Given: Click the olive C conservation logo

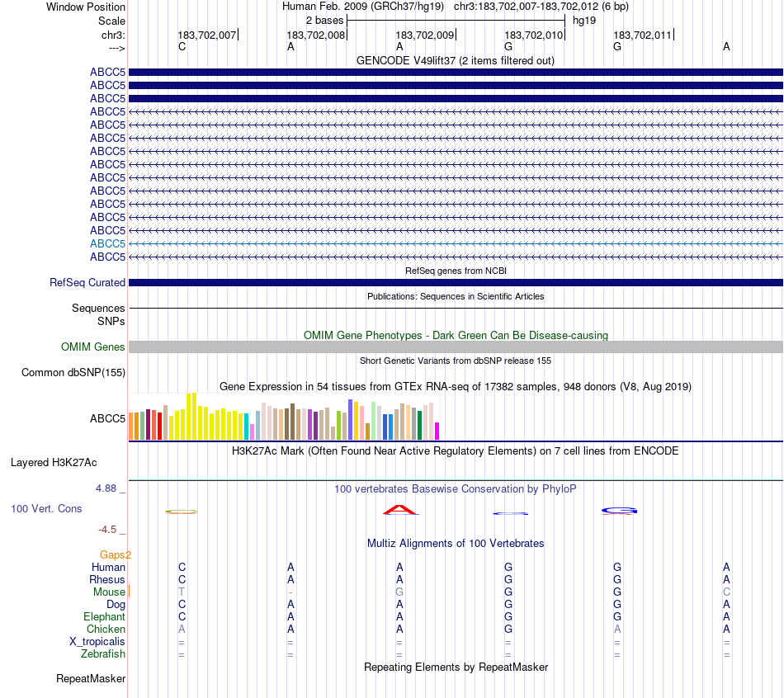Looking at the screenshot, I should pos(182,512).
